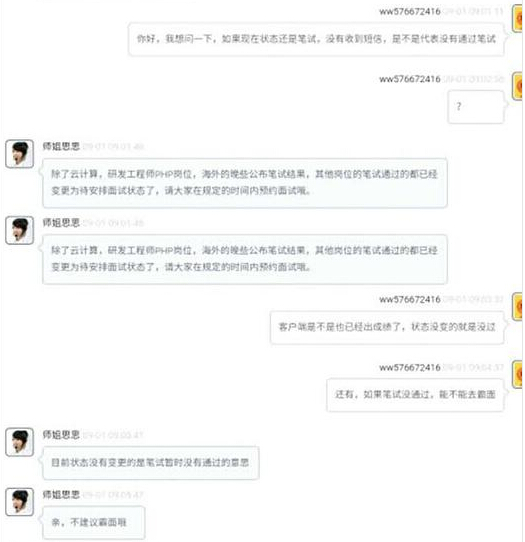Select the second 除了云计算 reply bubble

tap(245, 259)
